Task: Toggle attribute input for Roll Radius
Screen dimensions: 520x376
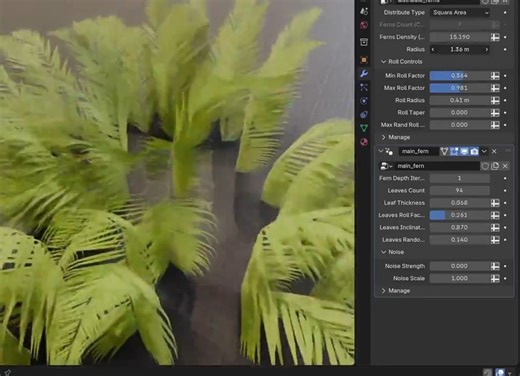Action: pos(495,100)
